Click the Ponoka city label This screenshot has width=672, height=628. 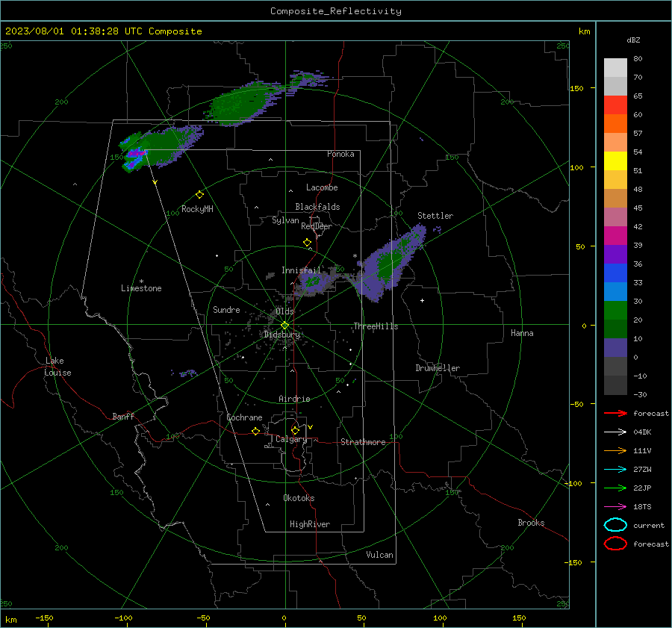pyautogui.click(x=340, y=154)
